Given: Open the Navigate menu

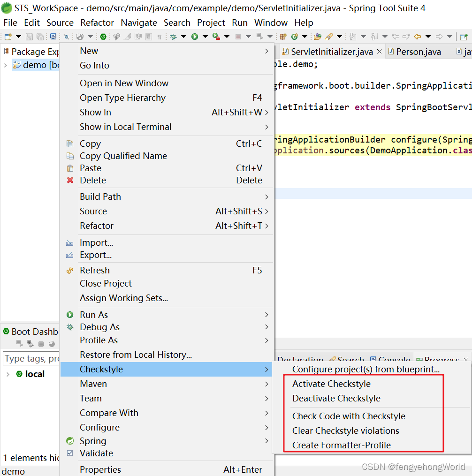Looking at the screenshot, I should pyautogui.click(x=139, y=23).
